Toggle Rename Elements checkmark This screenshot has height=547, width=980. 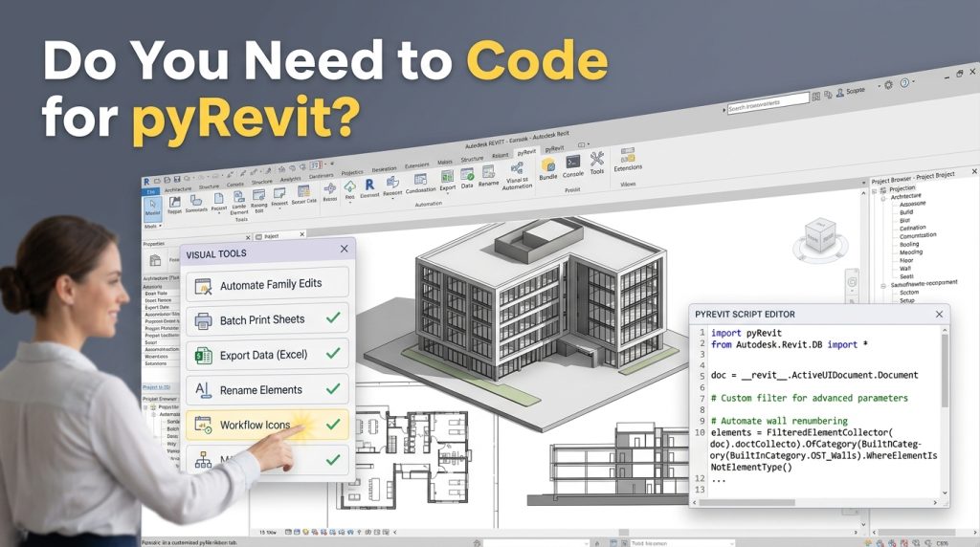tap(333, 388)
